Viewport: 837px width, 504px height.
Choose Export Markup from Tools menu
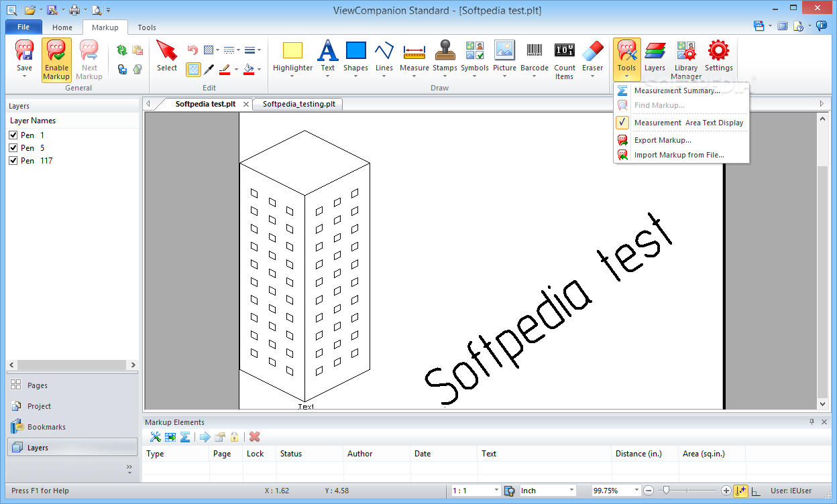(681, 140)
